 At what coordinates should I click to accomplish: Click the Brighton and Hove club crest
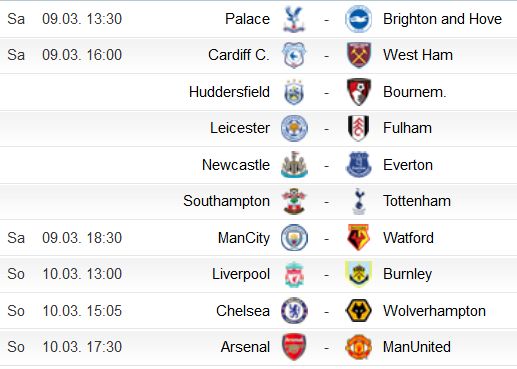[358, 19]
